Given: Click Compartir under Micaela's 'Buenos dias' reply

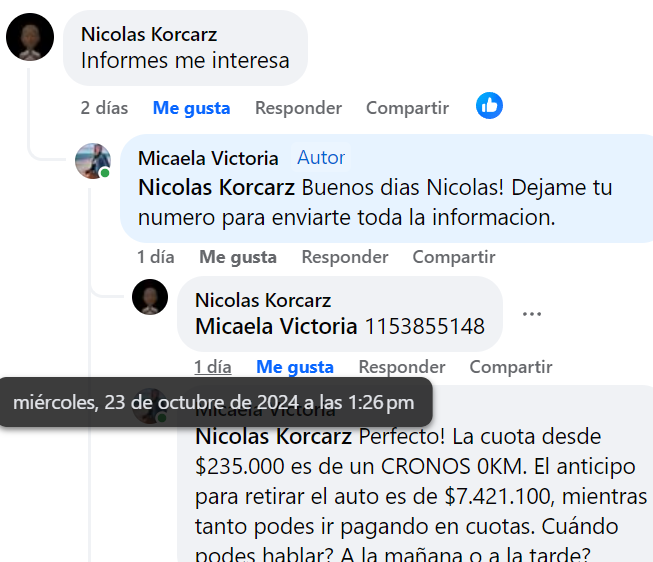Looking at the screenshot, I should pyautogui.click(x=454, y=257).
